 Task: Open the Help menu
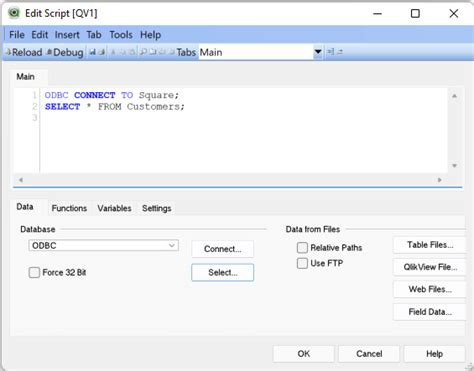coord(150,35)
